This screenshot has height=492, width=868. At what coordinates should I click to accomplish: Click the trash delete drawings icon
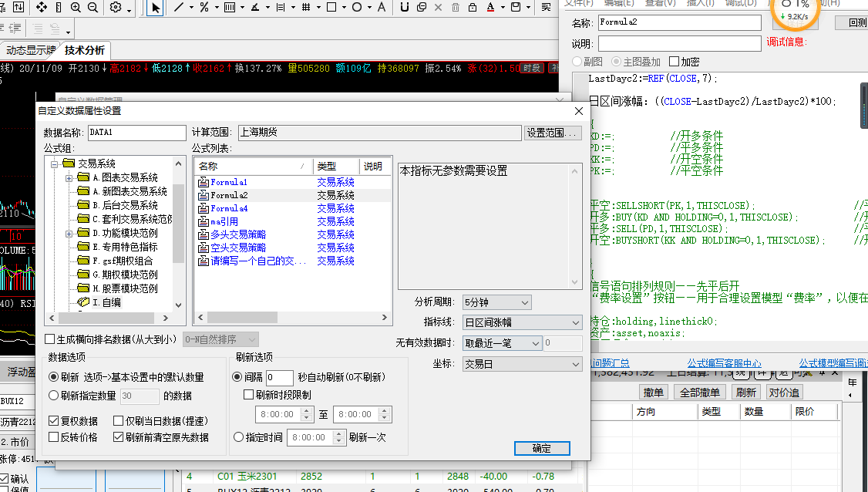point(456,7)
